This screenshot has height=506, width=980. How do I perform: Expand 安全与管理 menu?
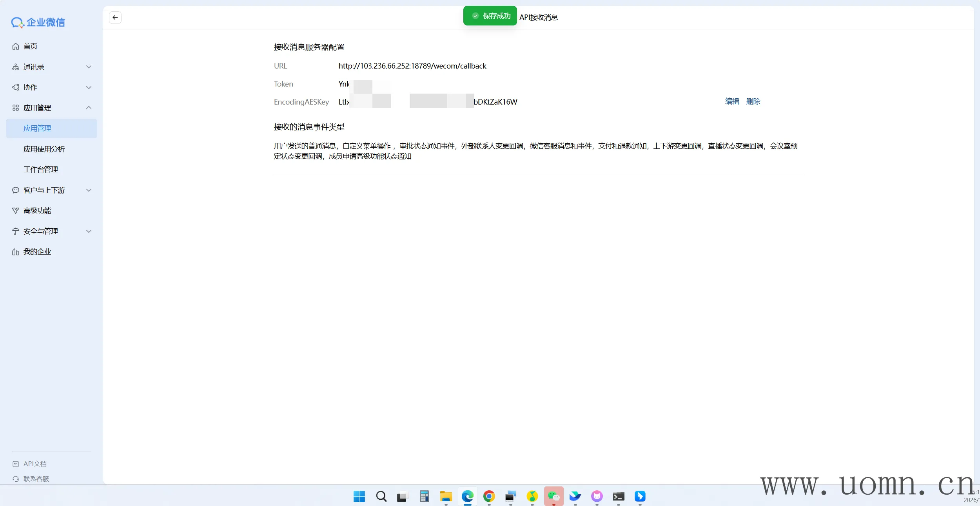click(51, 231)
